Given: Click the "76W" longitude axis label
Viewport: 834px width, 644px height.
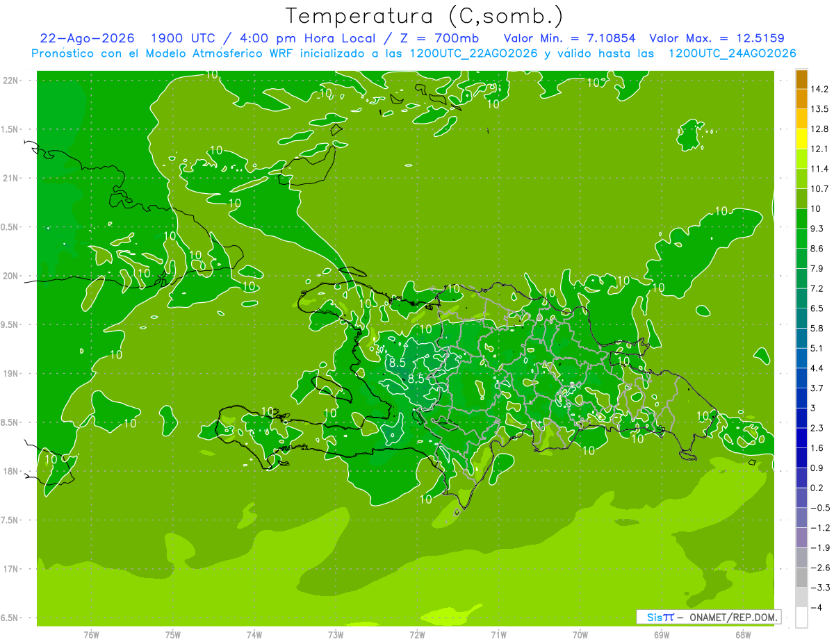Looking at the screenshot, I should [91, 635].
